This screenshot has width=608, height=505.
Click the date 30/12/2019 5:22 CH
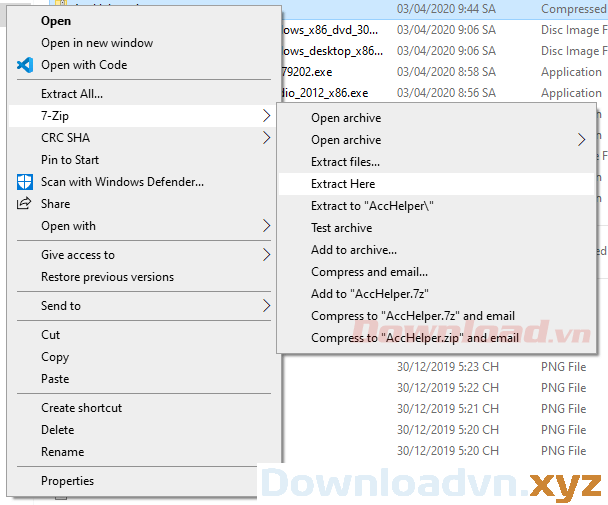[447, 388]
